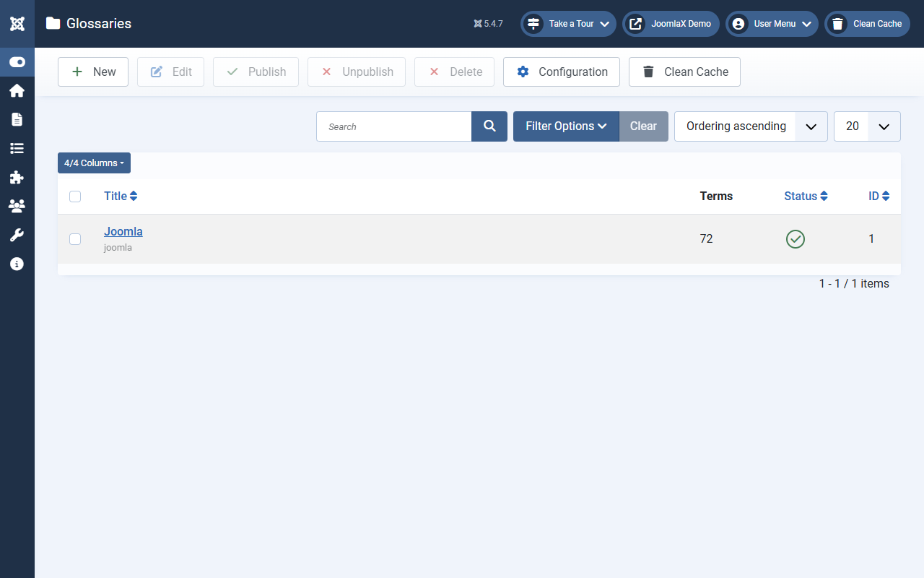Open the Take a Tour dropdown
The height and width of the screenshot is (578, 924).
pyautogui.click(x=569, y=24)
